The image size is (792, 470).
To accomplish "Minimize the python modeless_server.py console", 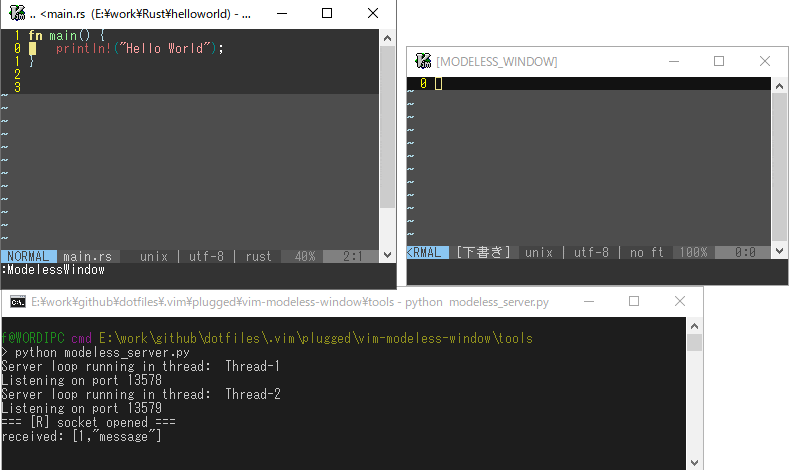I will click(588, 301).
